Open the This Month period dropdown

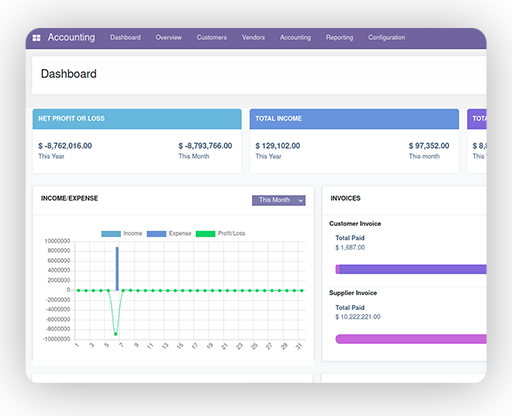point(279,200)
